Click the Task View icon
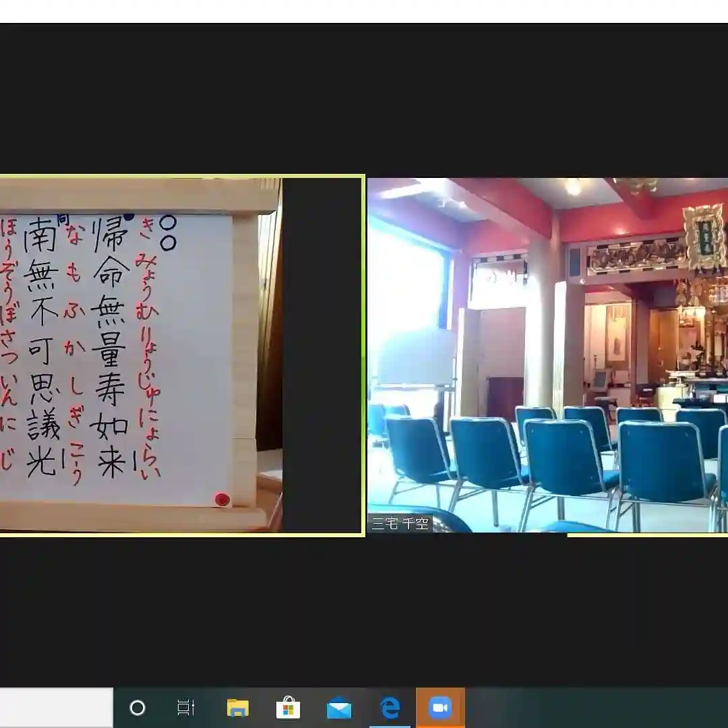 click(185, 708)
